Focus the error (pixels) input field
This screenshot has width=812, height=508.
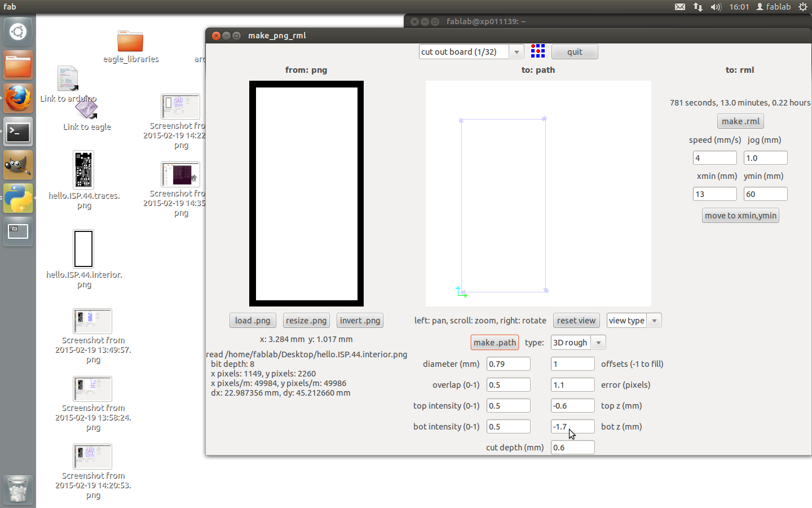[x=573, y=385]
